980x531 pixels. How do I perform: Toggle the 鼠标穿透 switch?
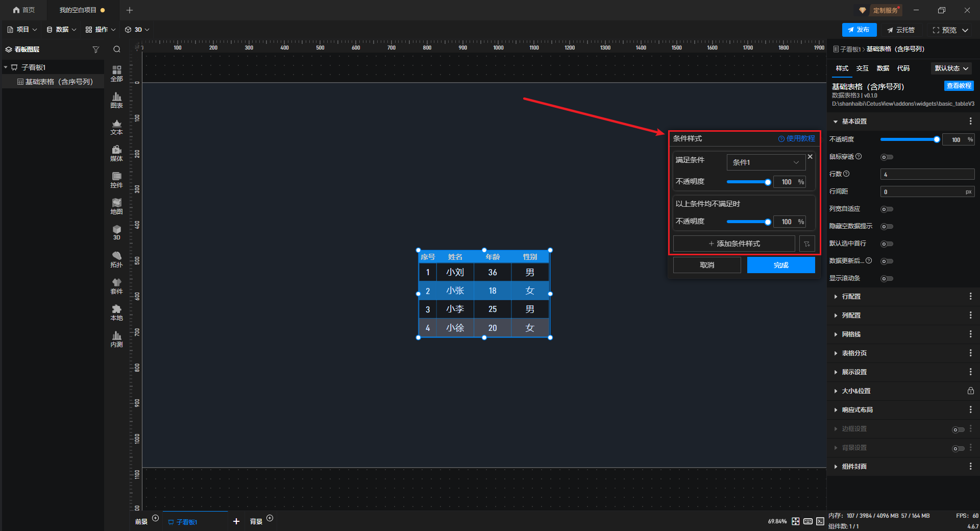(887, 157)
